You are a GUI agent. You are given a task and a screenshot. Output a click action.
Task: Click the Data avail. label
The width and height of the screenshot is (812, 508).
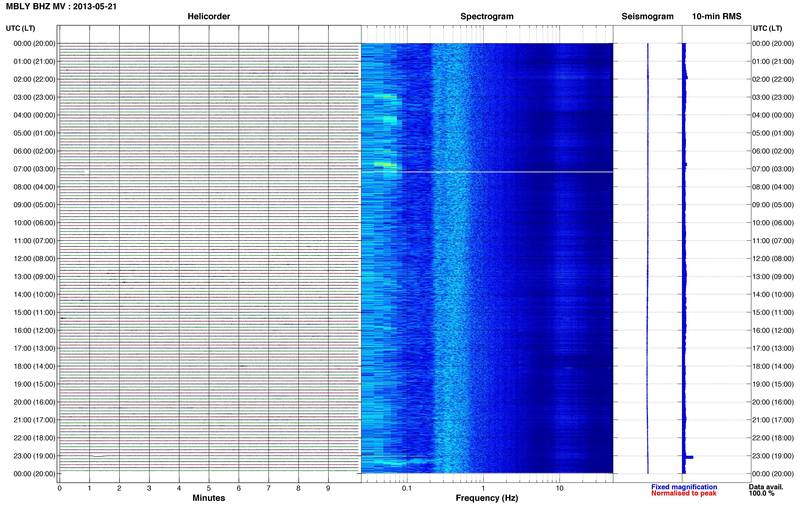pos(766,487)
